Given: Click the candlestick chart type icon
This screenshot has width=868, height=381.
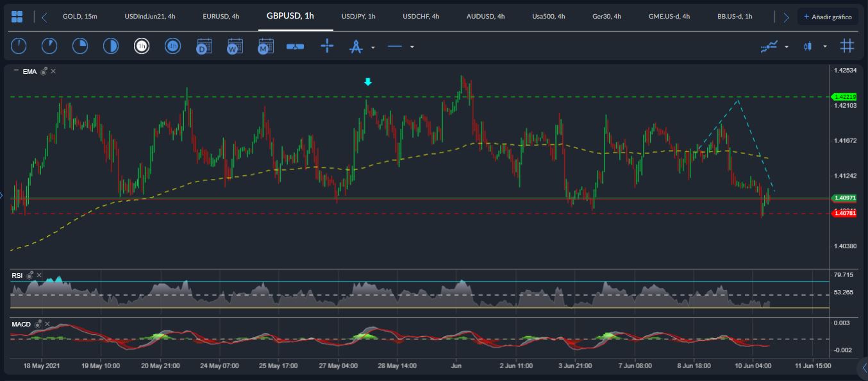Looking at the screenshot, I should [807, 46].
